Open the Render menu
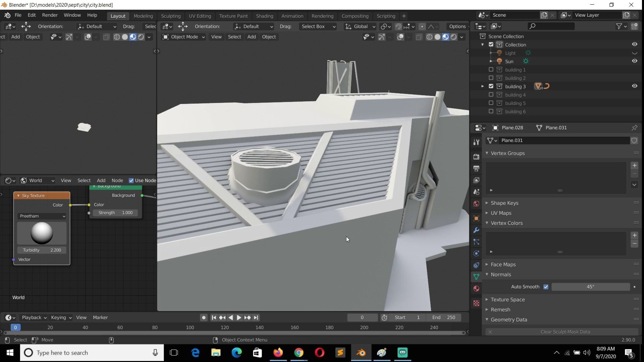644x362 pixels. (x=50, y=15)
